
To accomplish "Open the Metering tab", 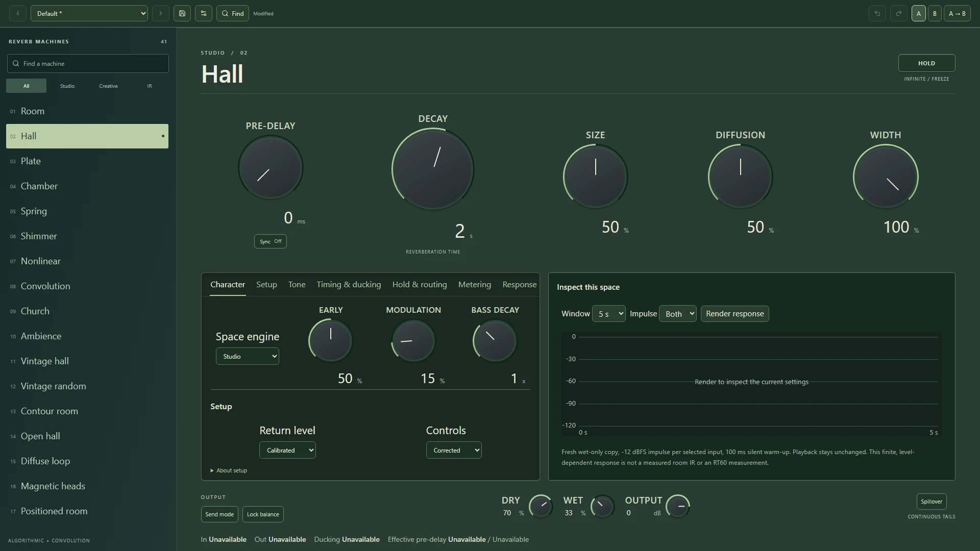I will click(474, 285).
